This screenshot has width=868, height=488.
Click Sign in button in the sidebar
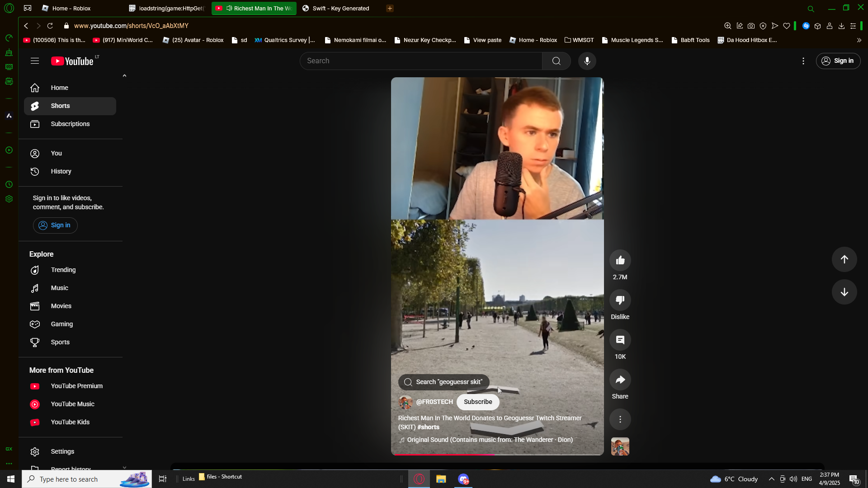click(55, 225)
